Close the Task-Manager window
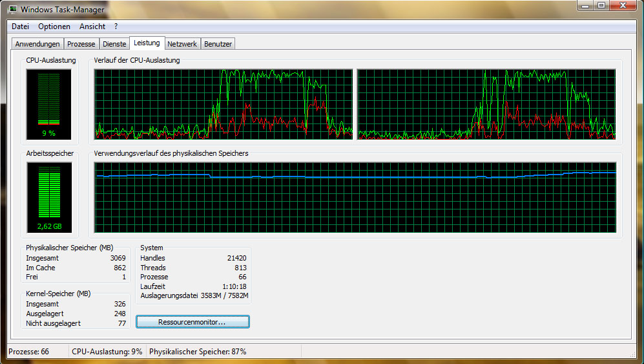Screen dimensions: 644x364 point(623,5)
